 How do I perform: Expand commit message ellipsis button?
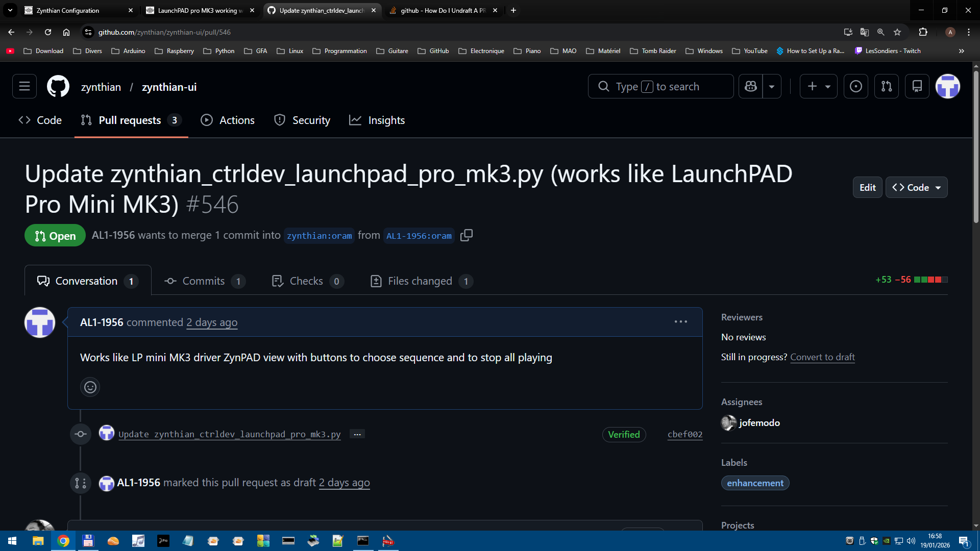(357, 434)
